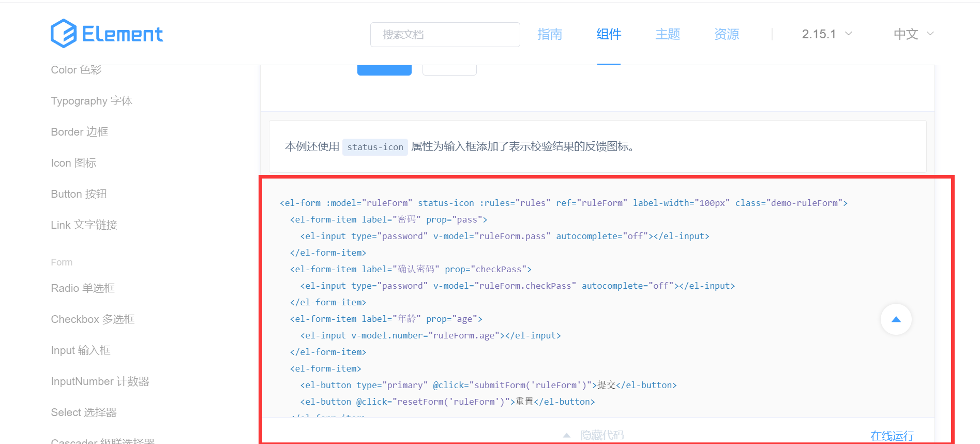Open the 主题 nav tab
This screenshot has width=980, height=444.
pyautogui.click(x=668, y=34)
